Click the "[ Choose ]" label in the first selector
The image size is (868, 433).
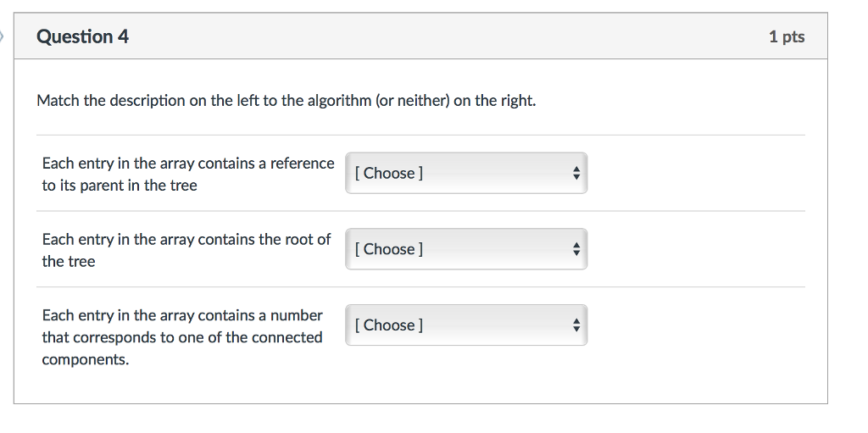389,173
